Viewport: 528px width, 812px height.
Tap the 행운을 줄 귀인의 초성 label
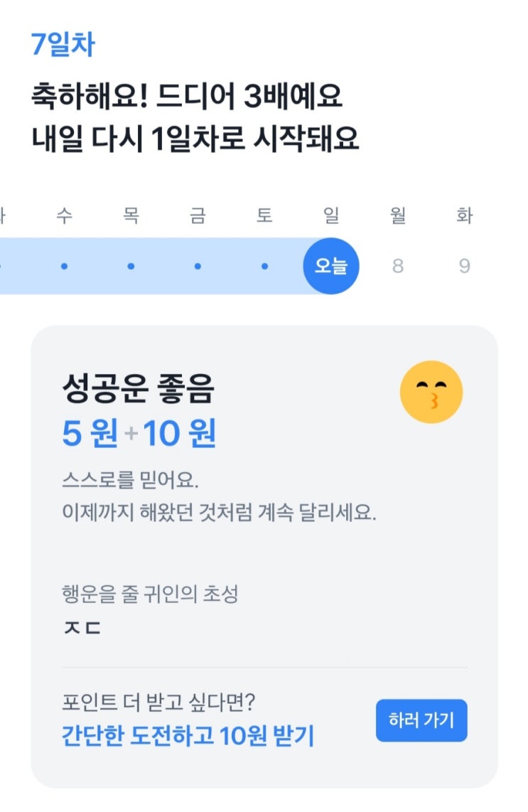(x=150, y=594)
